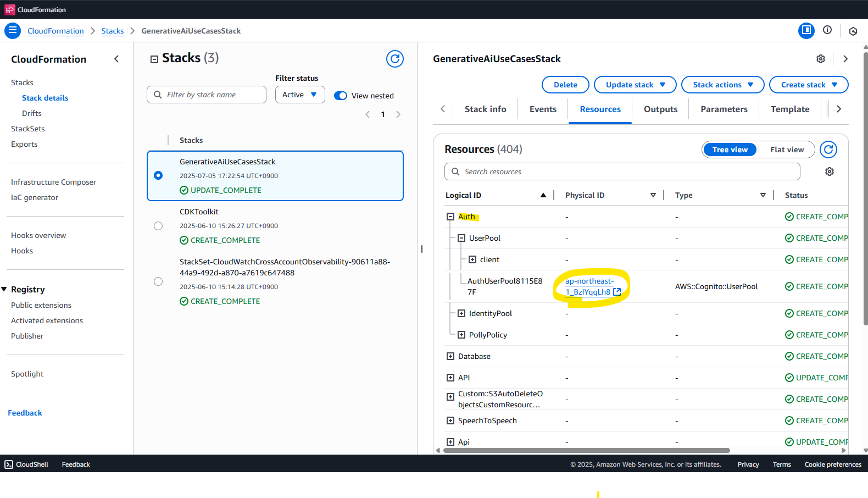Viewport: 868px width, 498px height.
Task: Open the Parameters tab
Action: click(724, 109)
